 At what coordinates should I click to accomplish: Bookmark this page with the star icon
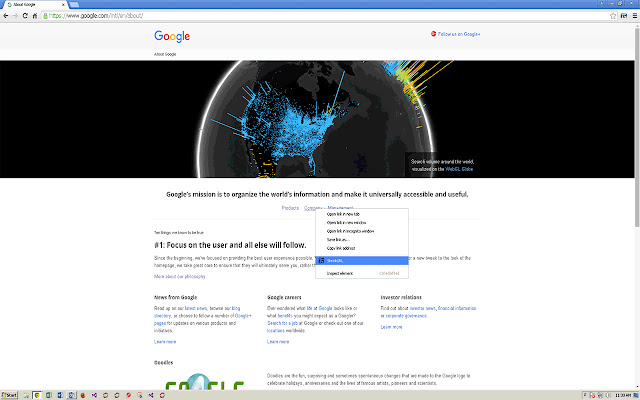[613, 16]
